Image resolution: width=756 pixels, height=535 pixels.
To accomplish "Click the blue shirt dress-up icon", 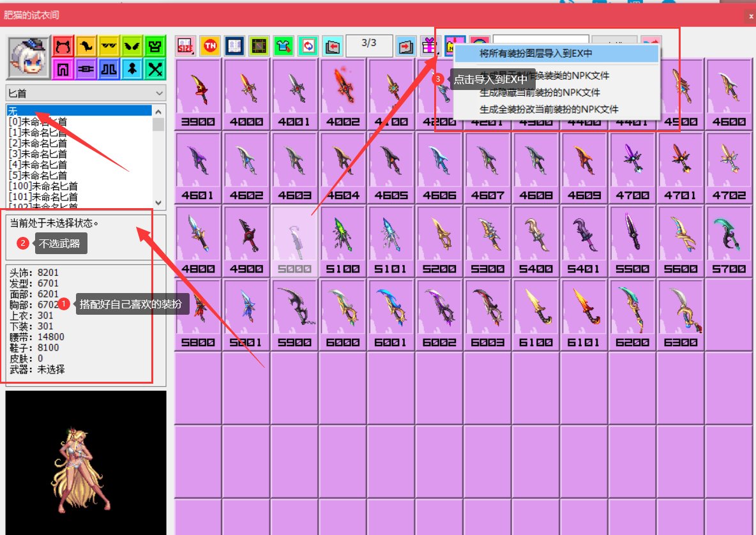I will click(x=283, y=46).
